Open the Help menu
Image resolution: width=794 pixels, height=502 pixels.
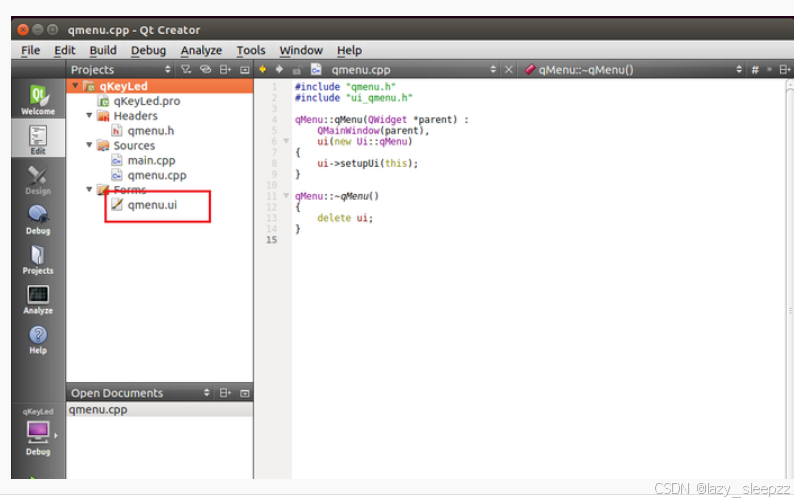349,51
